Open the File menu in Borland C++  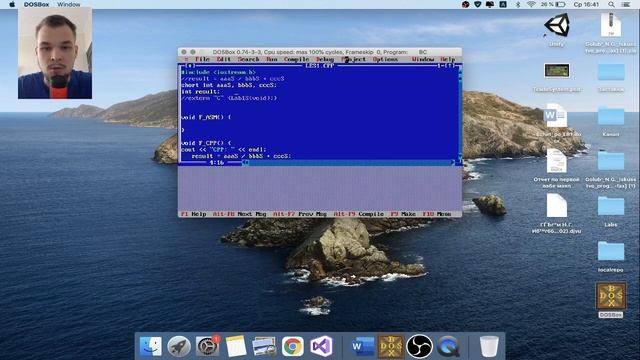click(x=202, y=59)
